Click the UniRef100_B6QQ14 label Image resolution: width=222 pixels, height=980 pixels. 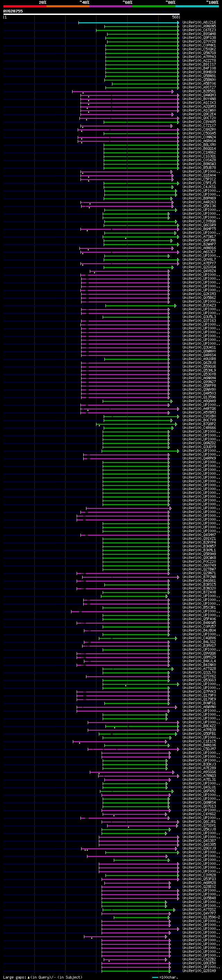[x=199, y=149]
